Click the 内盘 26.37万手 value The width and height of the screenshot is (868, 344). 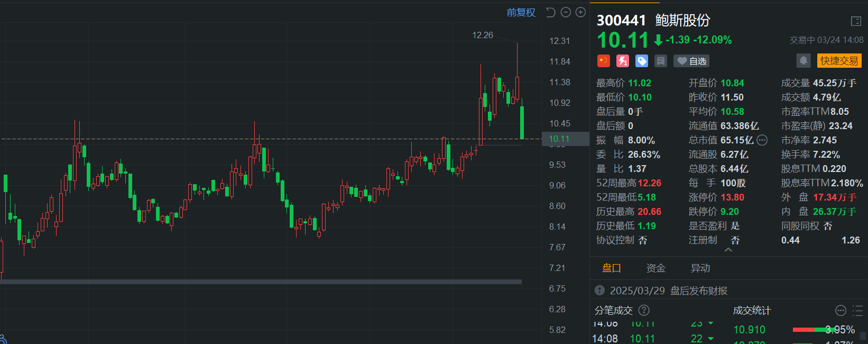(x=835, y=212)
